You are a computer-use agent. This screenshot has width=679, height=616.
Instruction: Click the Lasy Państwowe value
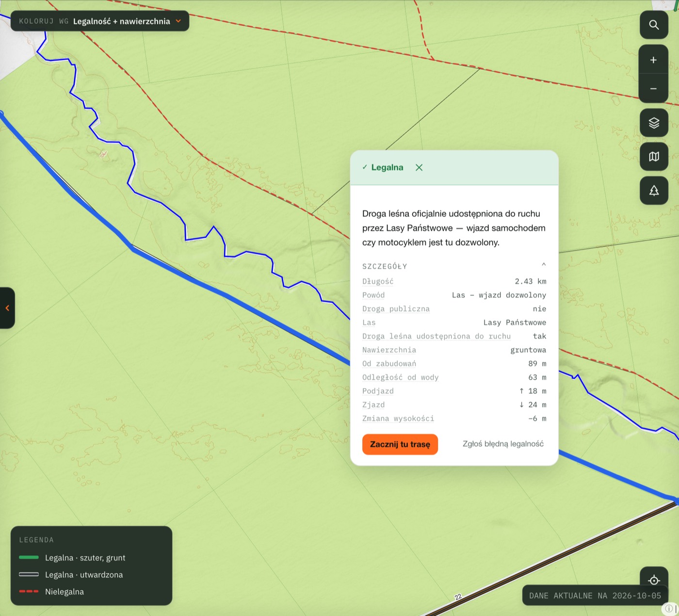click(515, 323)
